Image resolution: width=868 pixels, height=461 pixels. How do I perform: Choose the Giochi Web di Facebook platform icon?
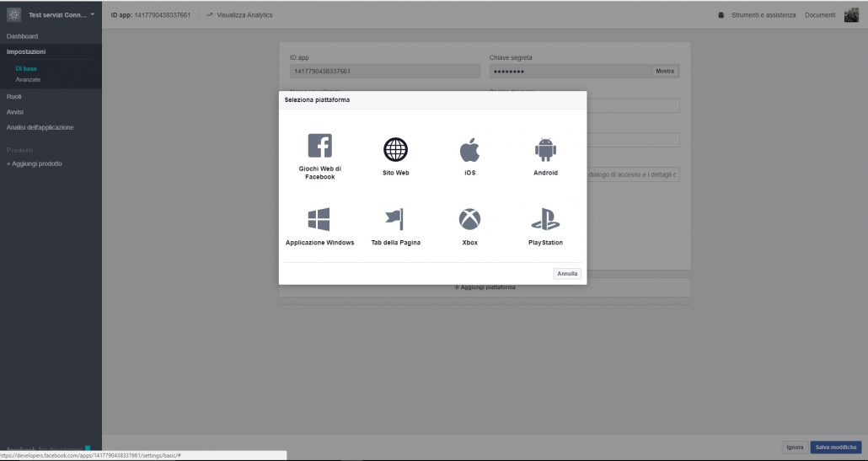click(320, 146)
